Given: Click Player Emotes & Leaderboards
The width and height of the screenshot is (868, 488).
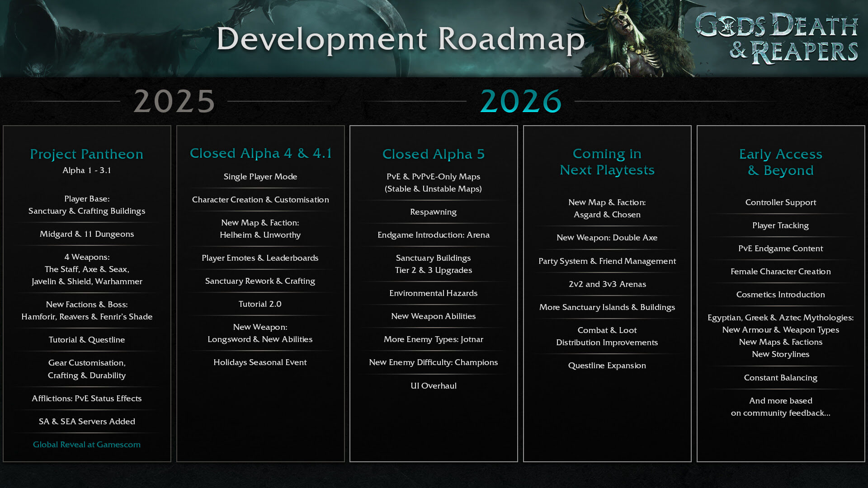Looking at the screenshot, I should [x=260, y=258].
